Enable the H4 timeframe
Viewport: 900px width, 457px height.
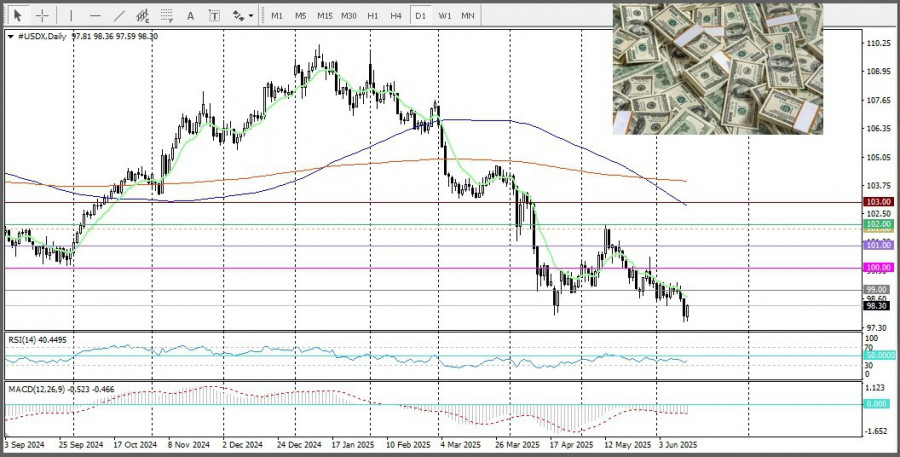click(x=396, y=16)
